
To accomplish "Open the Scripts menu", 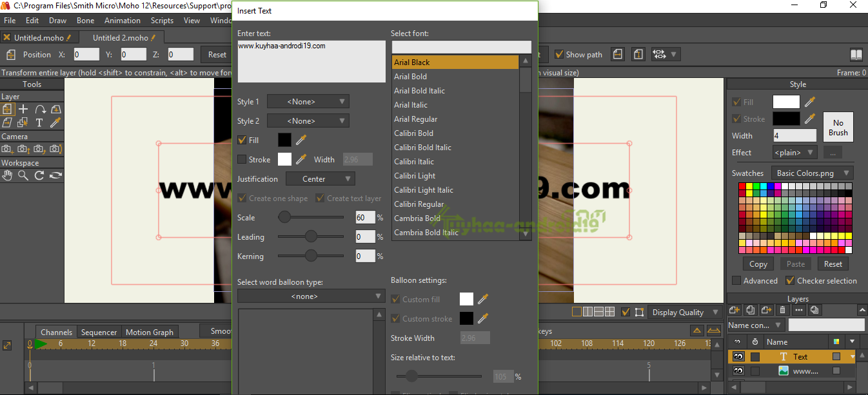I will pos(162,20).
